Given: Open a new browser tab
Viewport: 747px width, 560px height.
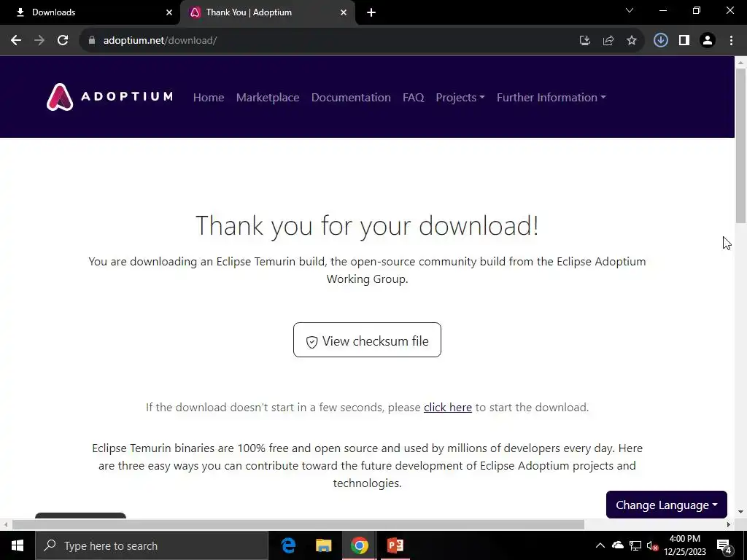Looking at the screenshot, I should [x=371, y=13].
